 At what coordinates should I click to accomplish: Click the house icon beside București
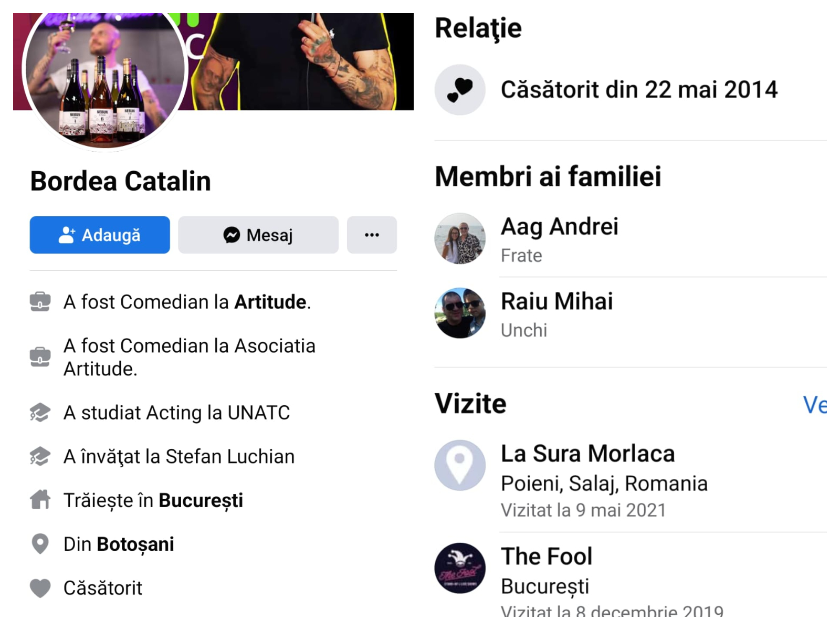coord(40,500)
